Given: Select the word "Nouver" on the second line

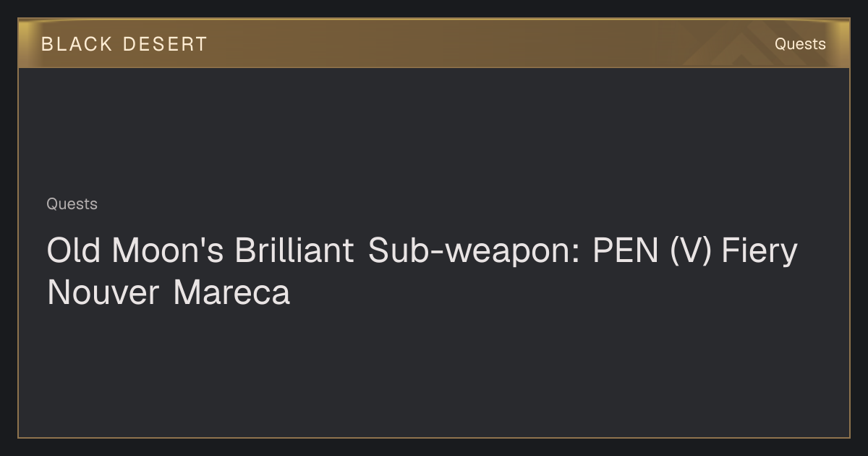Looking at the screenshot, I should coord(103,293).
